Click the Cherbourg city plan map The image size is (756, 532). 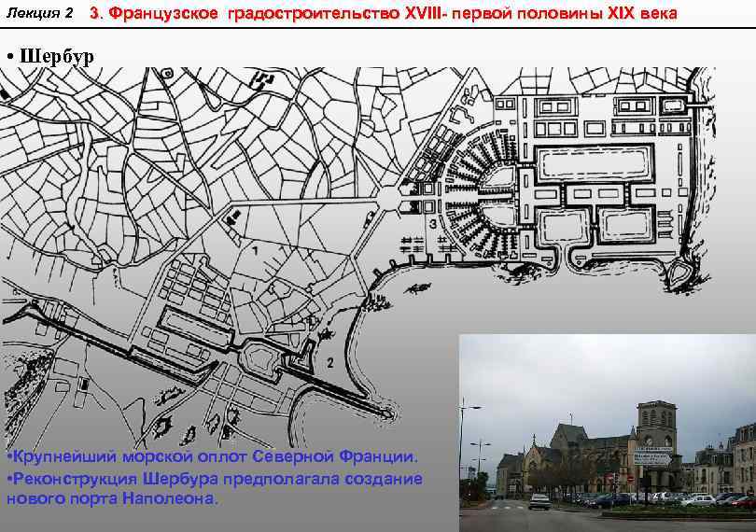pos(357,257)
